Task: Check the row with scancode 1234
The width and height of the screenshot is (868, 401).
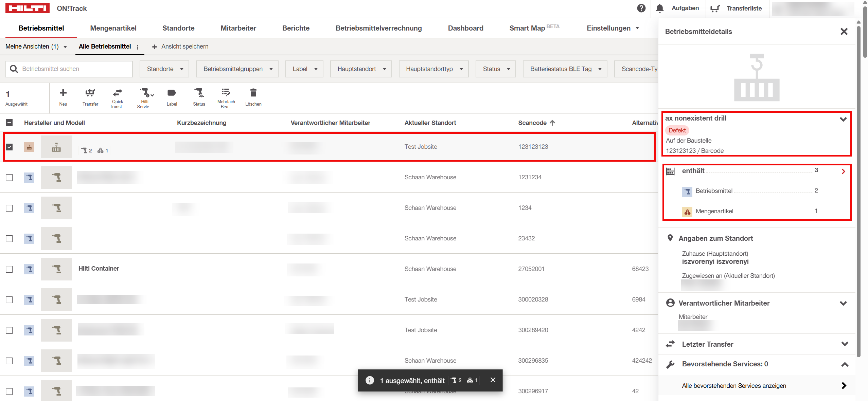Action: pos(9,208)
